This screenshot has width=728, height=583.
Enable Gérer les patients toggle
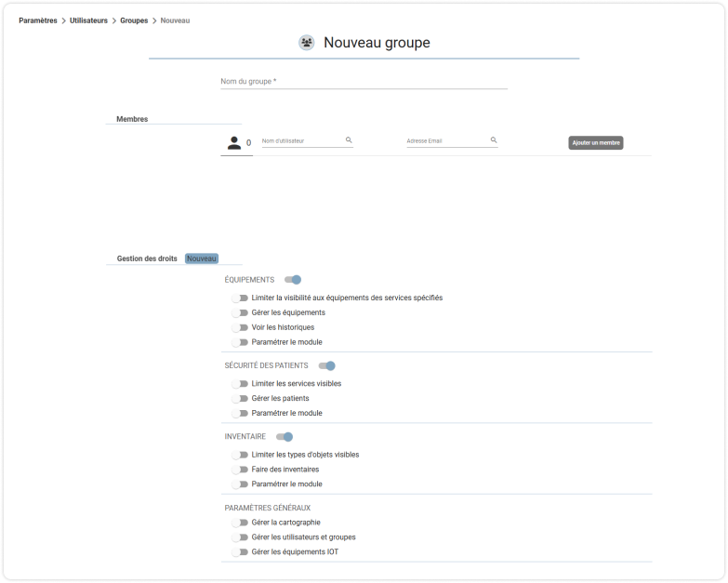click(x=240, y=399)
